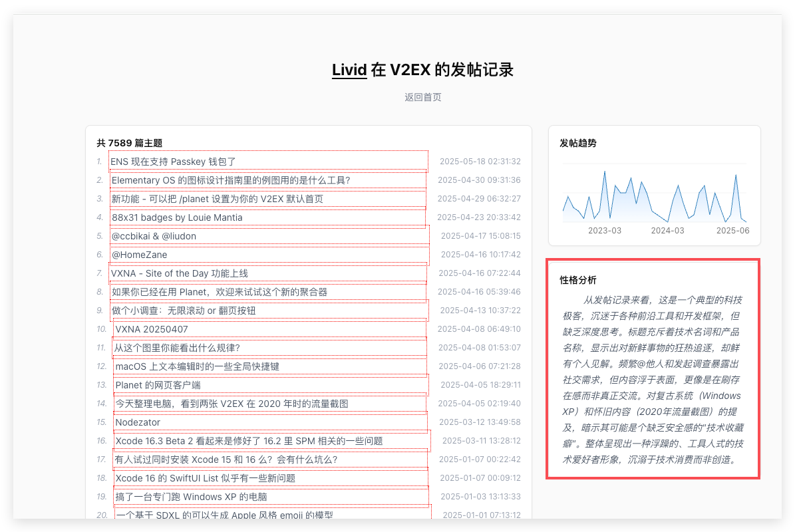This screenshot has width=795, height=532.
Task: Open post 'Planet 的网页客户端'
Action: 158,385
